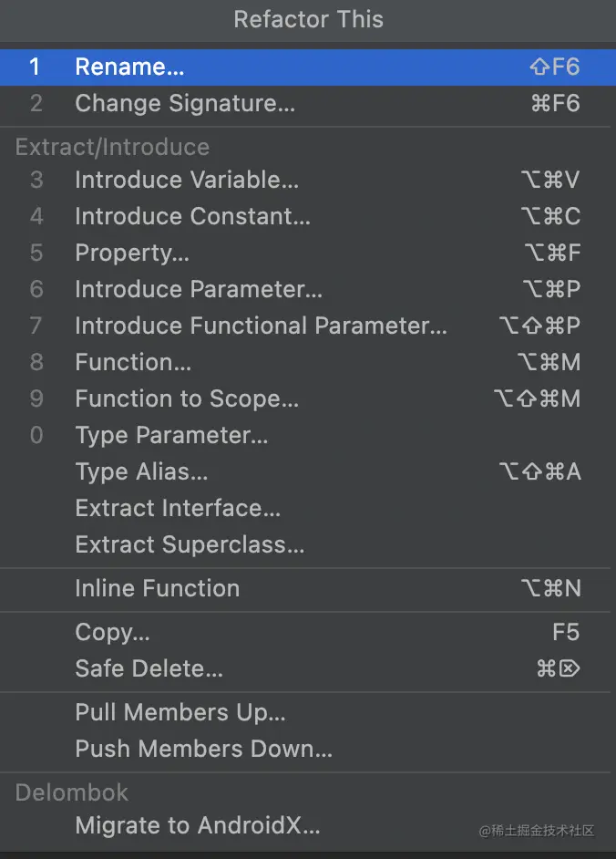This screenshot has height=859, width=616.
Task: Select Pull Members Up
Action: tap(180, 712)
